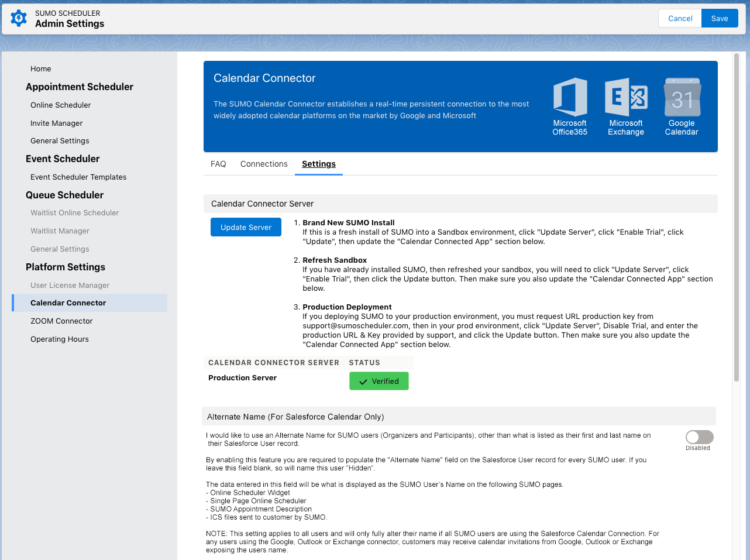Click the Verified status checkmark badge

[x=379, y=381]
